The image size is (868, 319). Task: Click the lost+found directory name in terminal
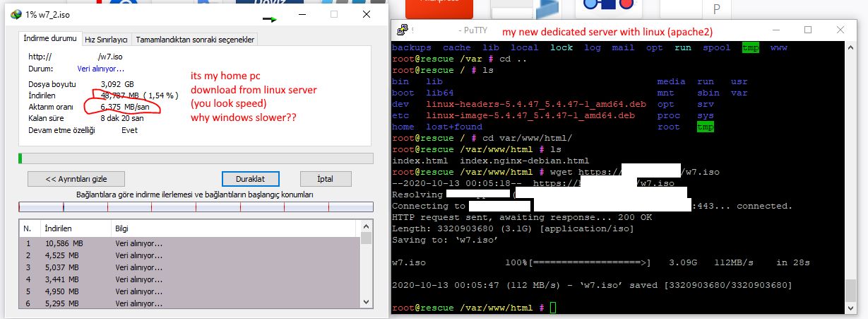click(454, 127)
